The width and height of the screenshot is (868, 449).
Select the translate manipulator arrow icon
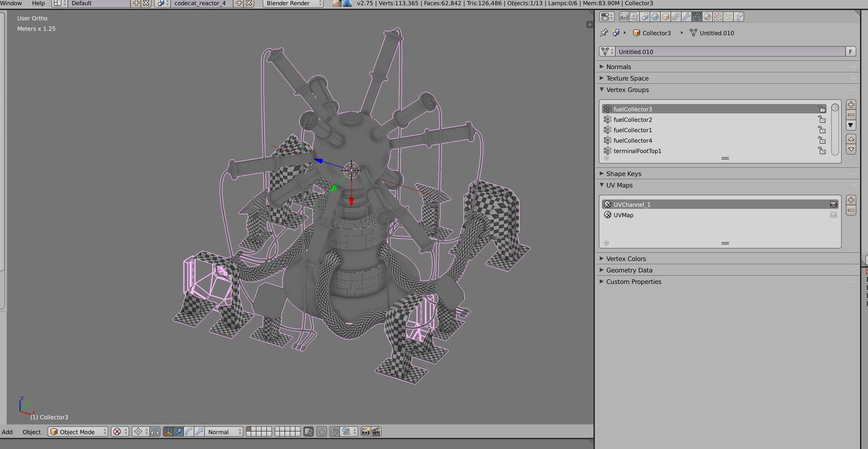(179, 432)
